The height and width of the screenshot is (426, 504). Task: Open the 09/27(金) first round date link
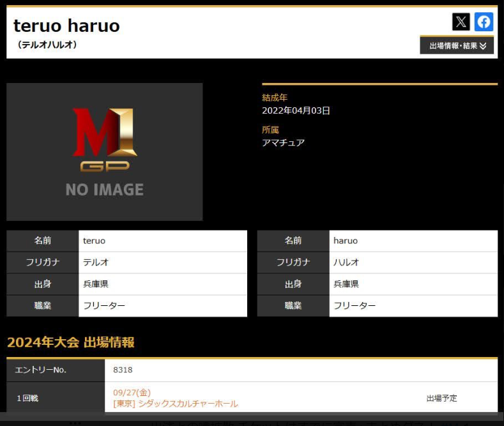coord(132,392)
